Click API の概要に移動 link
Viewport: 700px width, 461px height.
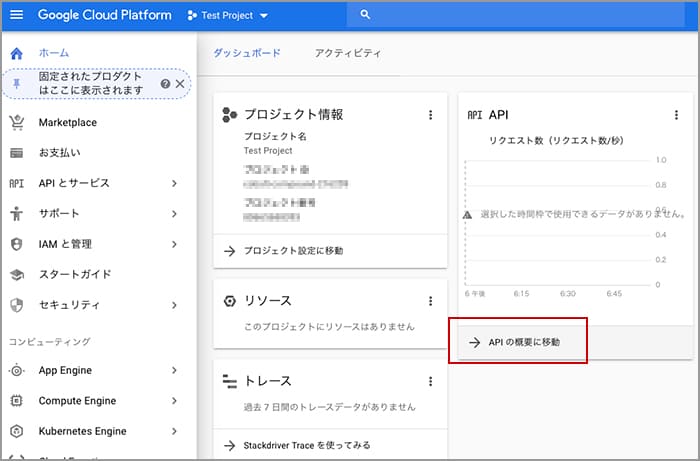(x=524, y=342)
